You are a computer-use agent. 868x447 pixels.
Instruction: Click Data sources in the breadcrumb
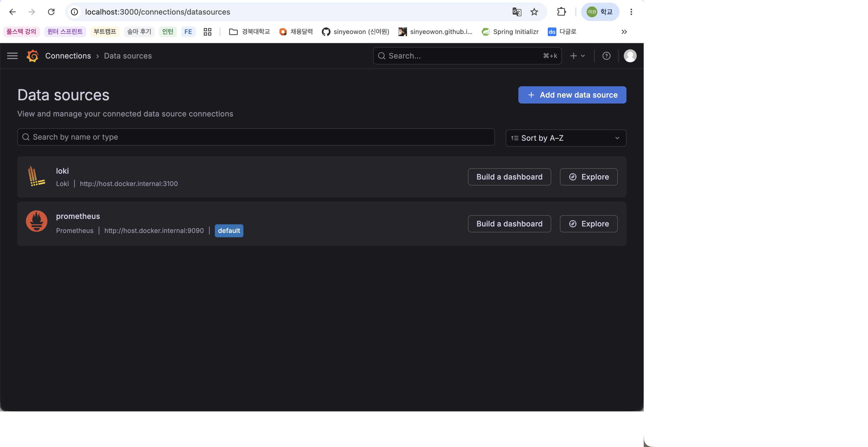[128, 56]
